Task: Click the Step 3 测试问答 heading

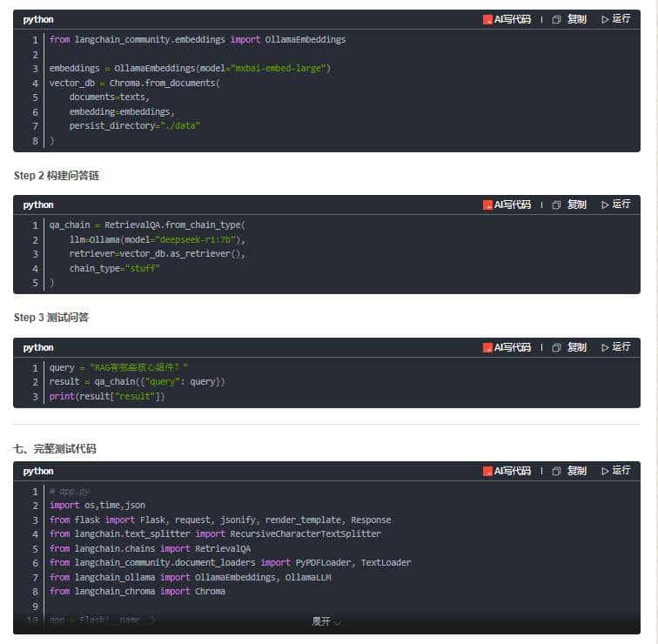Action: coord(51,318)
